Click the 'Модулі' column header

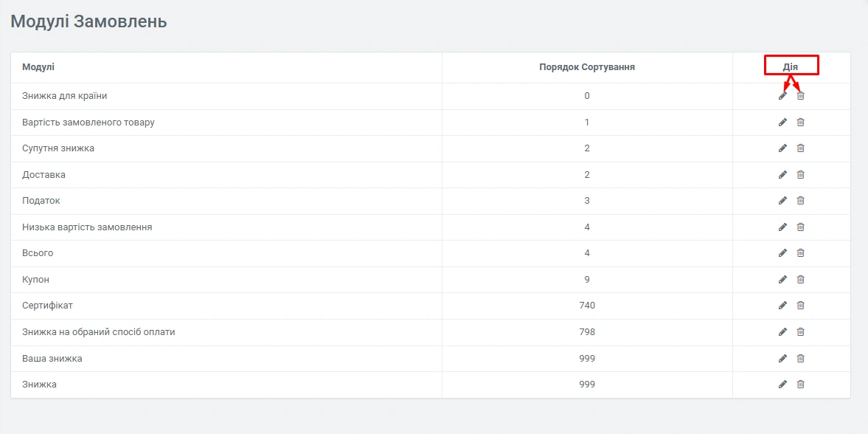coord(38,67)
